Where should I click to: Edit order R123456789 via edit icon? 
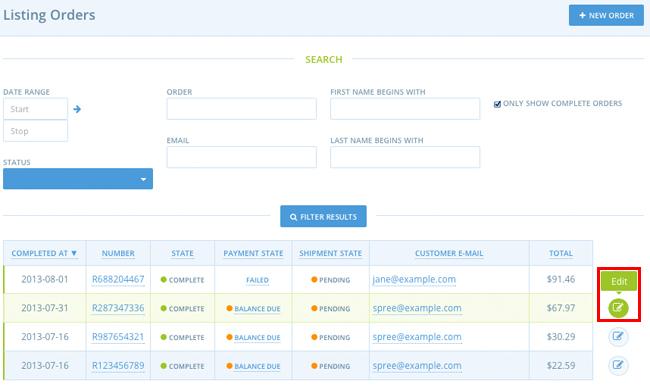tap(618, 365)
